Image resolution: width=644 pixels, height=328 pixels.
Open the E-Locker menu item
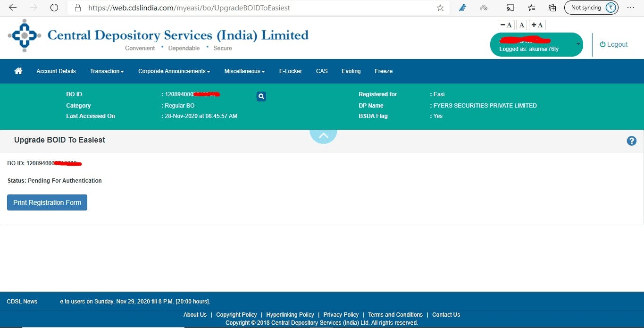point(291,71)
